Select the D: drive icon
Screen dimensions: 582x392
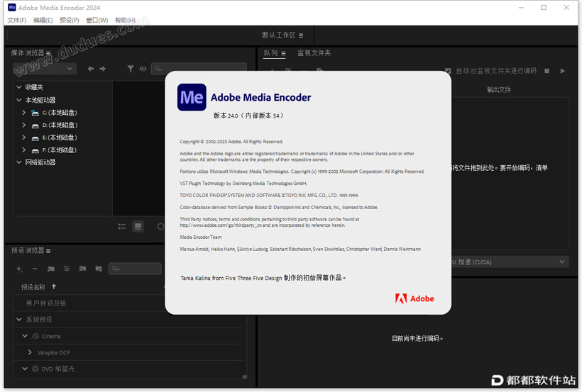pyautogui.click(x=35, y=125)
